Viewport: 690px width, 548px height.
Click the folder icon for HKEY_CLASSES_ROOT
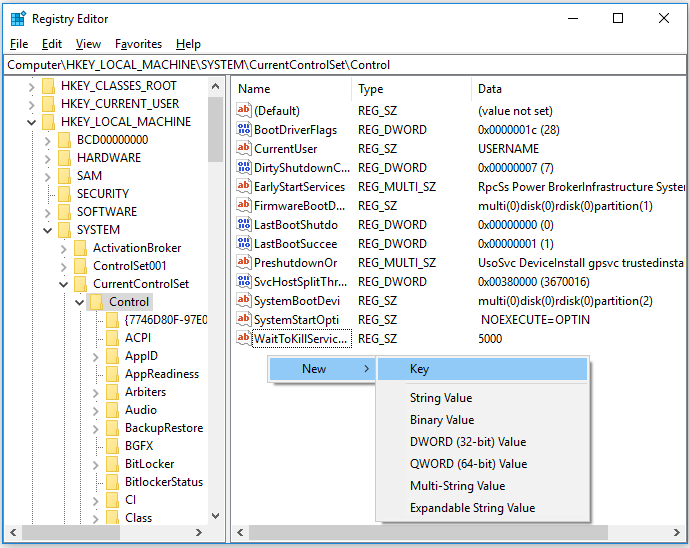(x=48, y=86)
